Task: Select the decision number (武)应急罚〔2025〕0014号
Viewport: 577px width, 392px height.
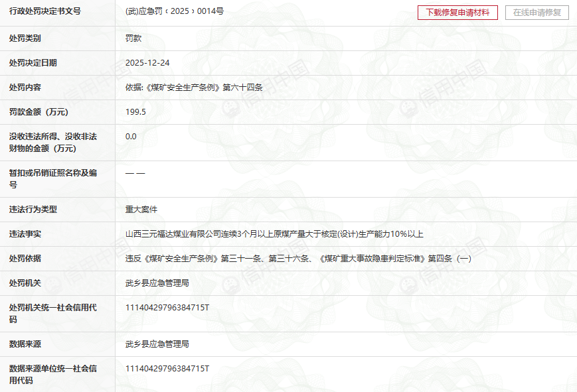Action: [175, 11]
